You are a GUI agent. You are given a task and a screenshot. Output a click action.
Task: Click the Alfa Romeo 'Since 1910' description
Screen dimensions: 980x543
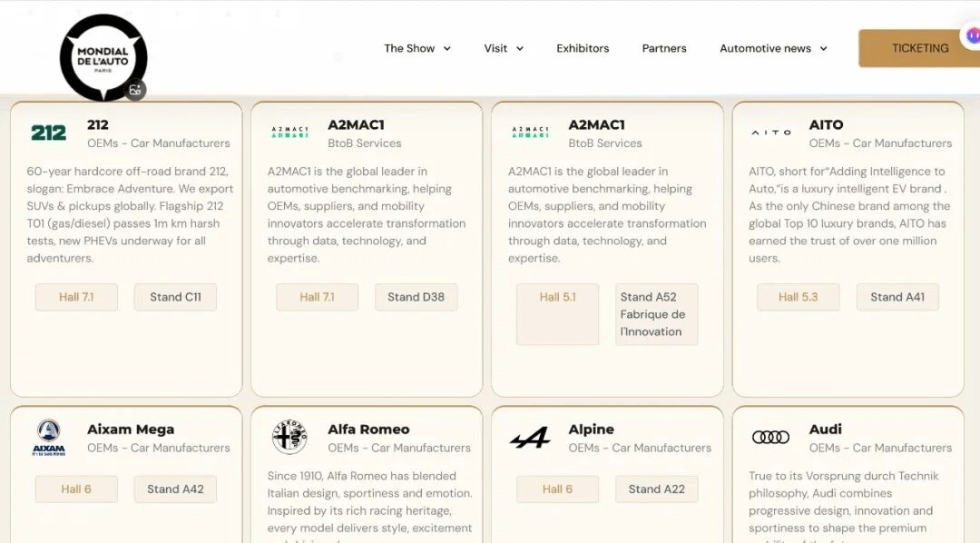point(370,507)
